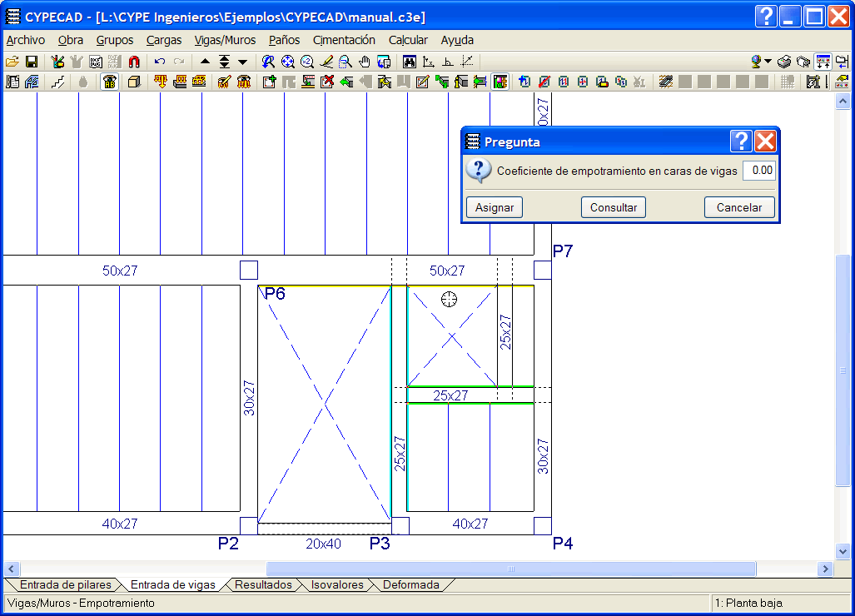Screen dimensions: 855x616
Task: Toggle the highlighted fixity coefficient tool
Action: pos(500,82)
